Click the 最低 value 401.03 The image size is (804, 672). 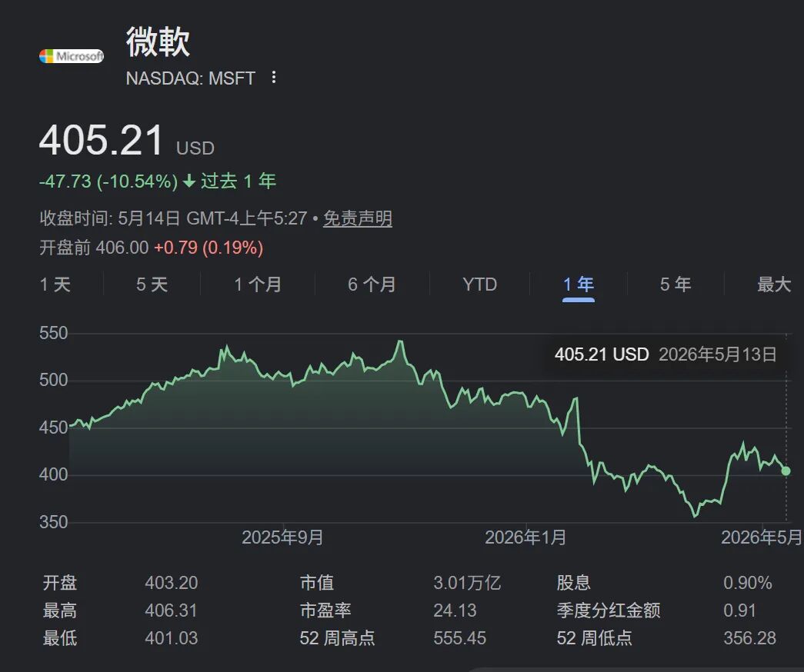(172, 638)
